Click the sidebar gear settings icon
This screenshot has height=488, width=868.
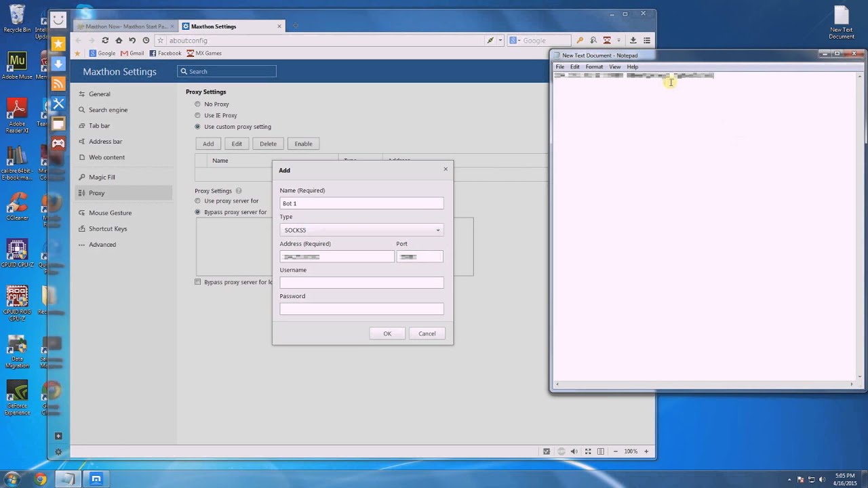(x=58, y=452)
